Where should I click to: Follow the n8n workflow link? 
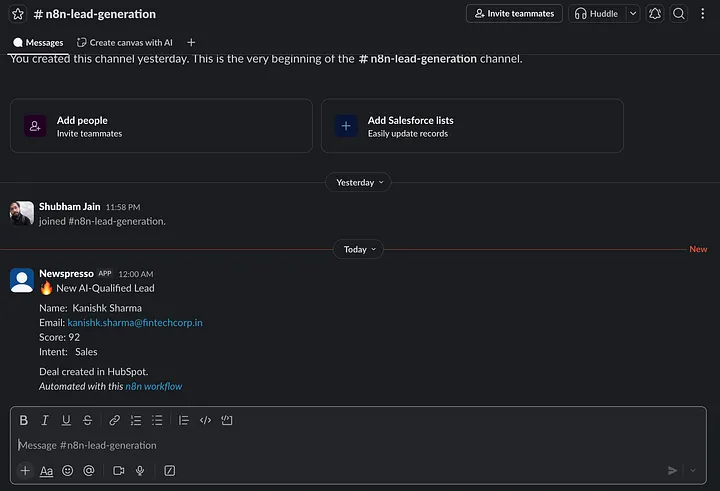point(154,387)
